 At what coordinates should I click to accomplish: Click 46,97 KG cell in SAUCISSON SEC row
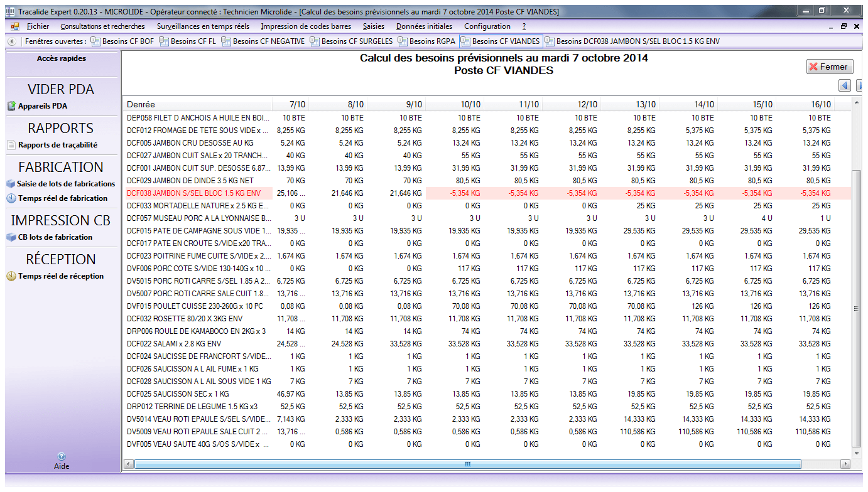(290, 394)
